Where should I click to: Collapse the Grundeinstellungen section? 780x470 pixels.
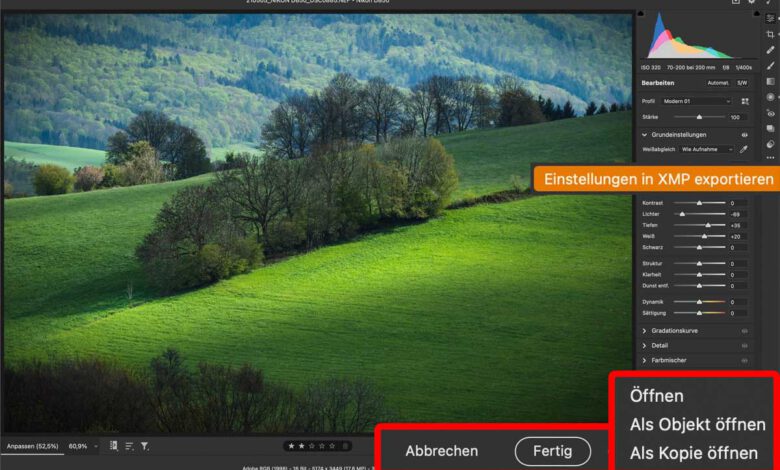[x=644, y=135]
